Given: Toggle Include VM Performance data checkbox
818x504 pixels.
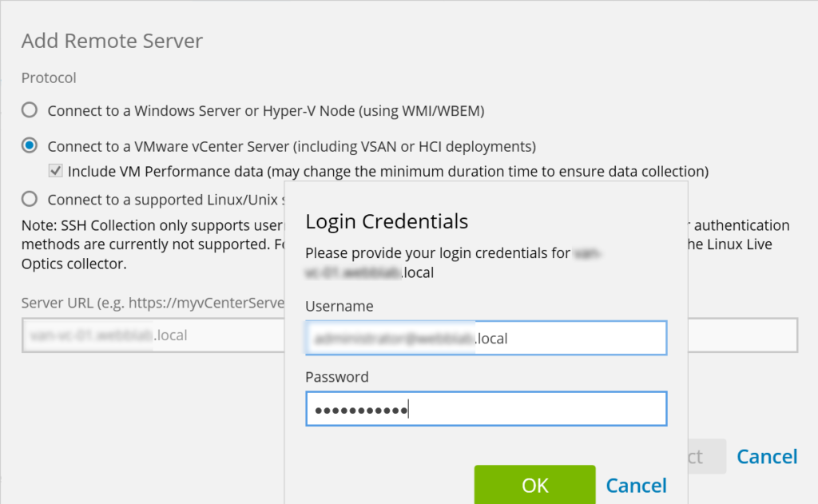Looking at the screenshot, I should tap(55, 171).
